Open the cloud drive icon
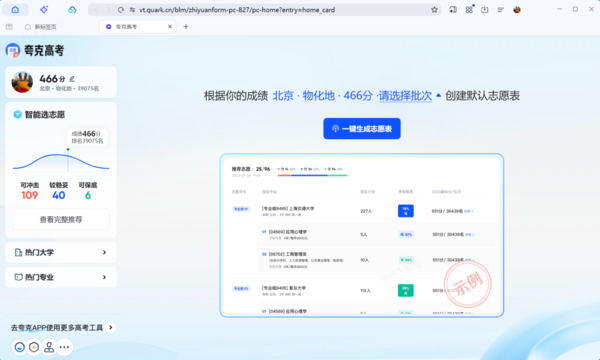 (72, 10)
